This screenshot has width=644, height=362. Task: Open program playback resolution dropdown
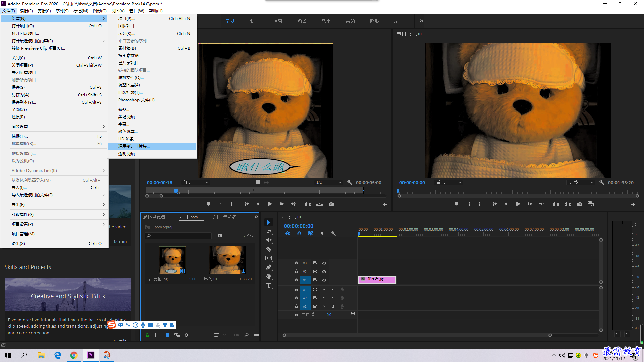581,183
